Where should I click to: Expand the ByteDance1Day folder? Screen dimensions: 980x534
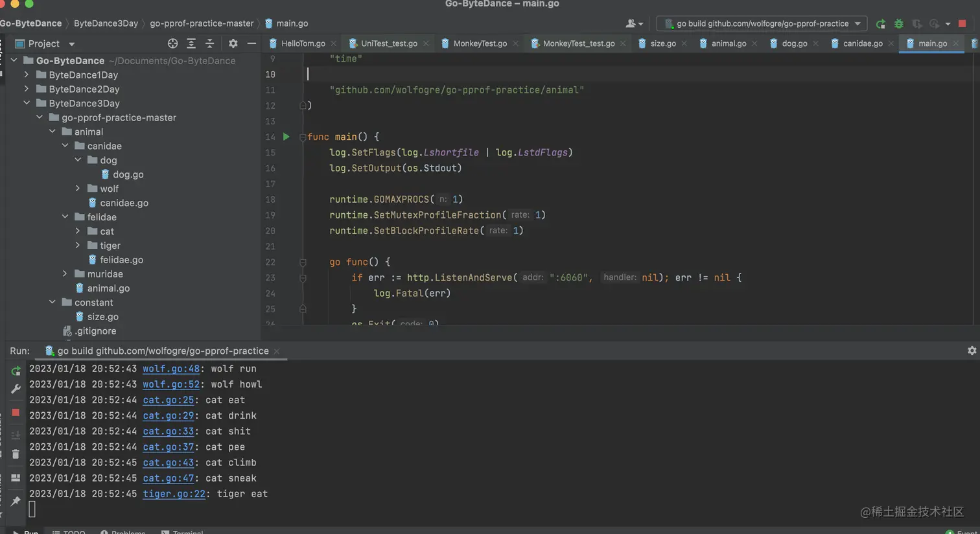coord(27,75)
